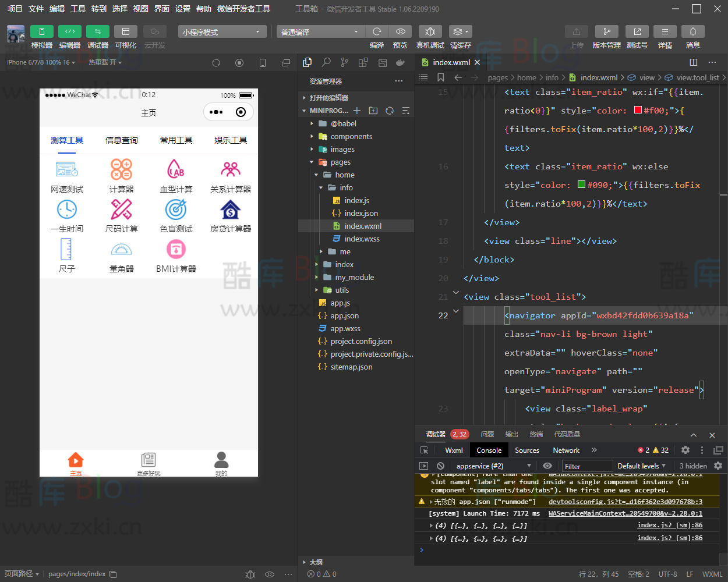
Task: Toggle the simulator panel button
Action: [x=41, y=31]
